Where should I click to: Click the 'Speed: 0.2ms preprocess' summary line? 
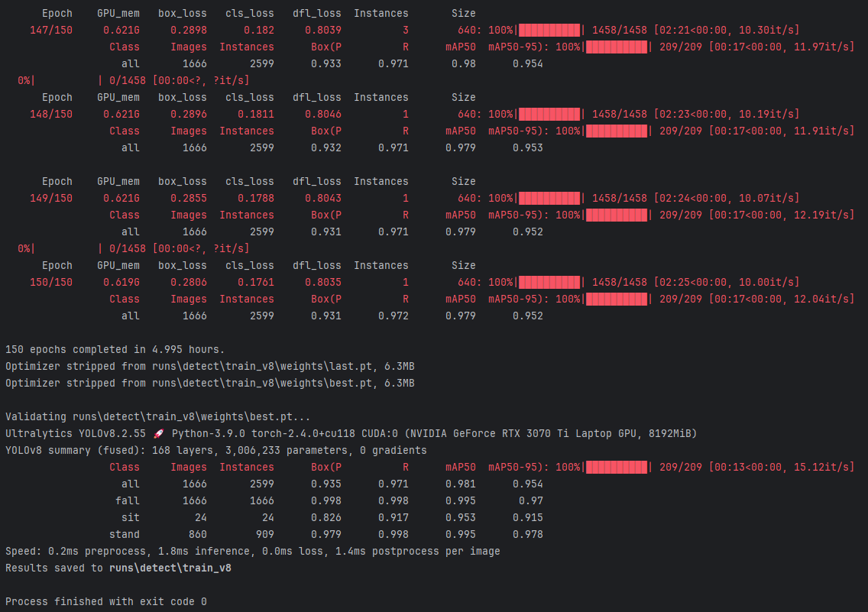pos(252,551)
